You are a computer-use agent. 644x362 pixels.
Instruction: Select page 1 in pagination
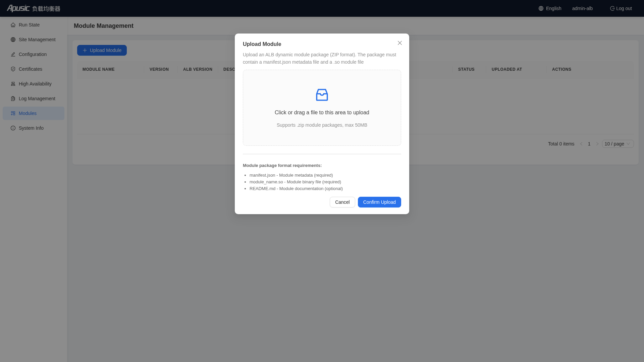[x=589, y=144]
